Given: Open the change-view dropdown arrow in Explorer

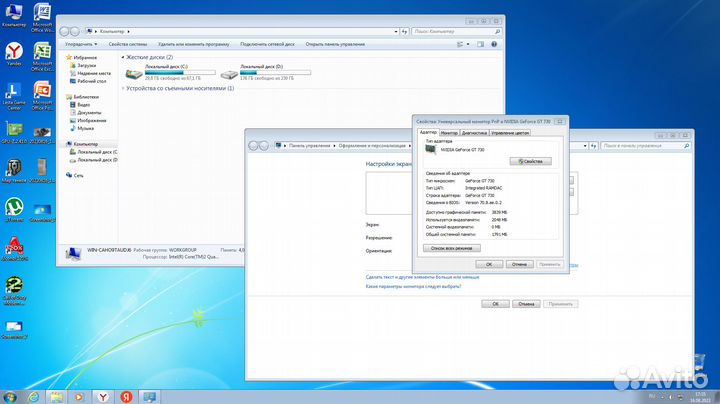Looking at the screenshot, I should click(468, 45).
